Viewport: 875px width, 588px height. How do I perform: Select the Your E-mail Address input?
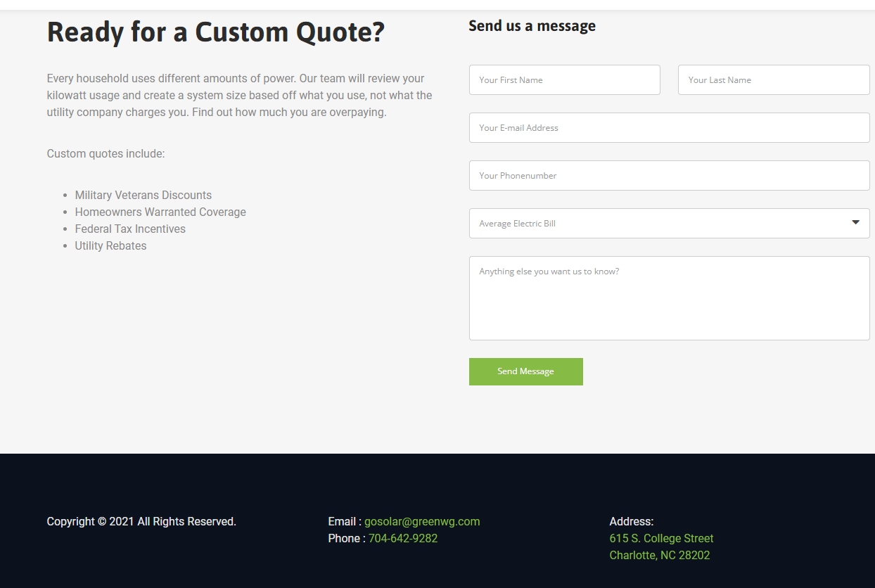(670, 128)
